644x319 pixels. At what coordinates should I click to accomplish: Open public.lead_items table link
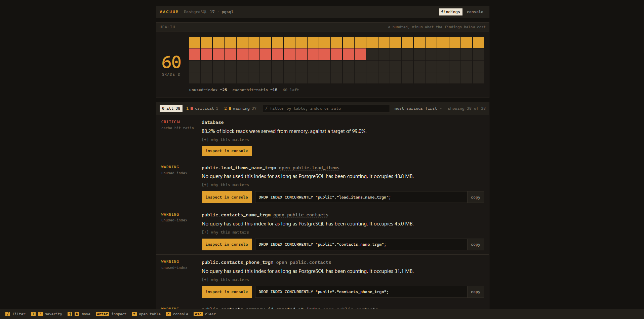[309, 168]
